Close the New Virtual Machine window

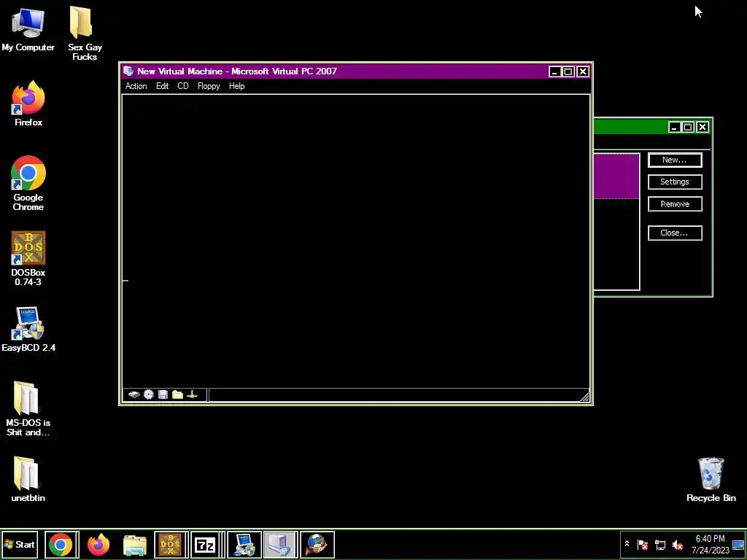(583, 71)
